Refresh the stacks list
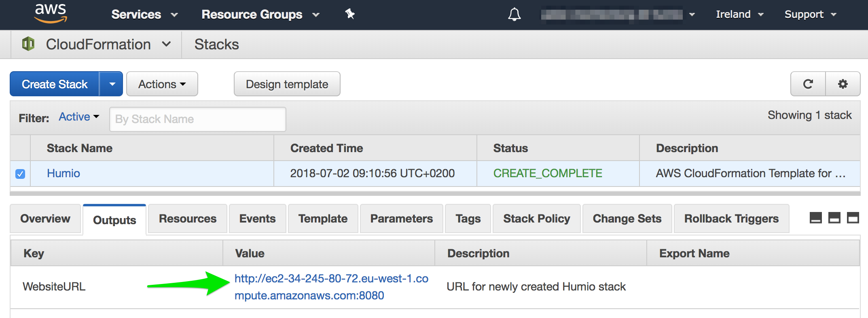 pyautogui.click(x=808, y=84)
